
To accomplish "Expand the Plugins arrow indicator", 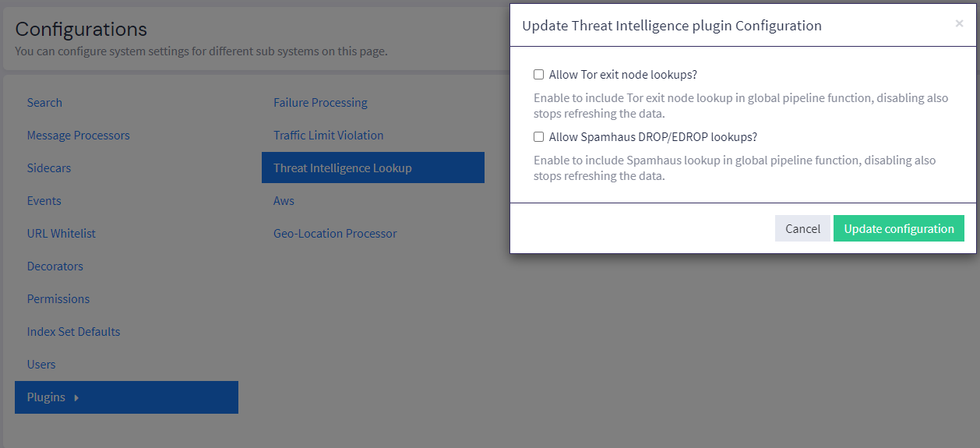I will [x=76, y=397].
